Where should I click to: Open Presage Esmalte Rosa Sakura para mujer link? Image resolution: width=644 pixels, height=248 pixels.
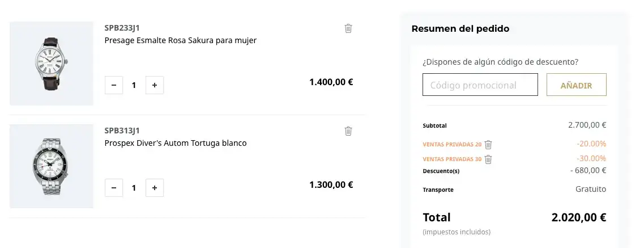[x=180, y=40]
